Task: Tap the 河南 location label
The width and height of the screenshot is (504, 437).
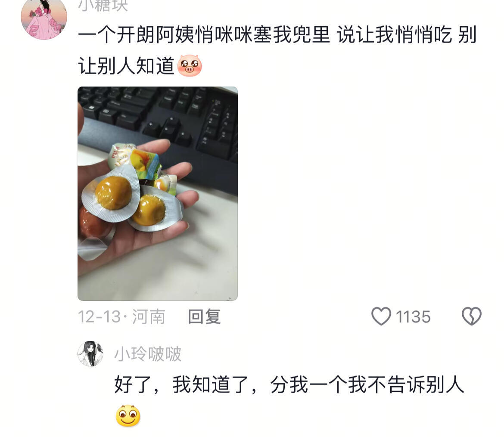Action: click(149, 317)
